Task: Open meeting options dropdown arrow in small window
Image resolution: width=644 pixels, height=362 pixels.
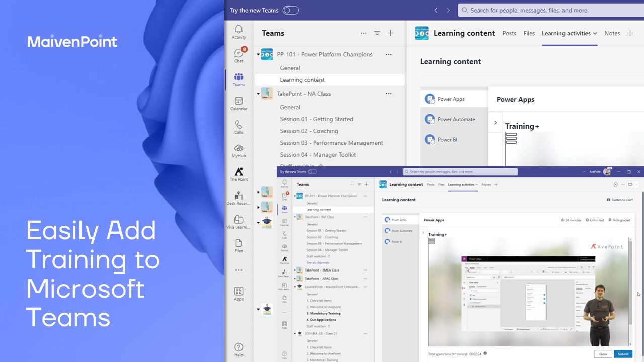Action: [637, 185]
